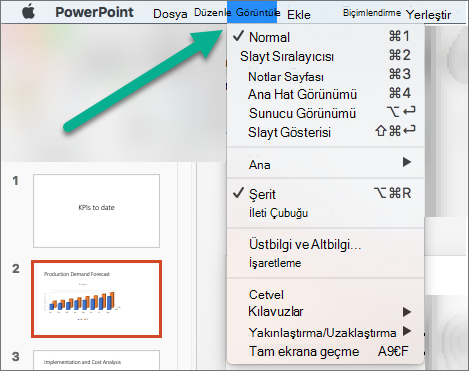Viewport: 469px width, 371px height.
Task: Open the Dosya menu
Action: point(170,14)
